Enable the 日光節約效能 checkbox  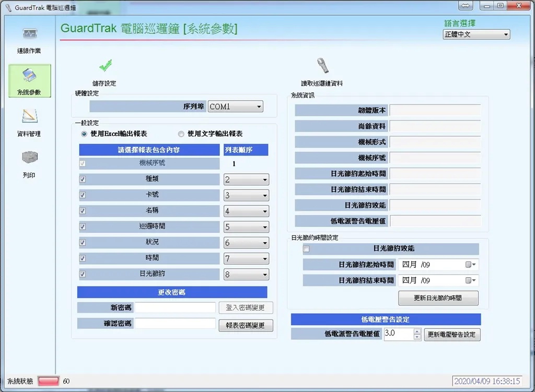(x=306, y=249)
